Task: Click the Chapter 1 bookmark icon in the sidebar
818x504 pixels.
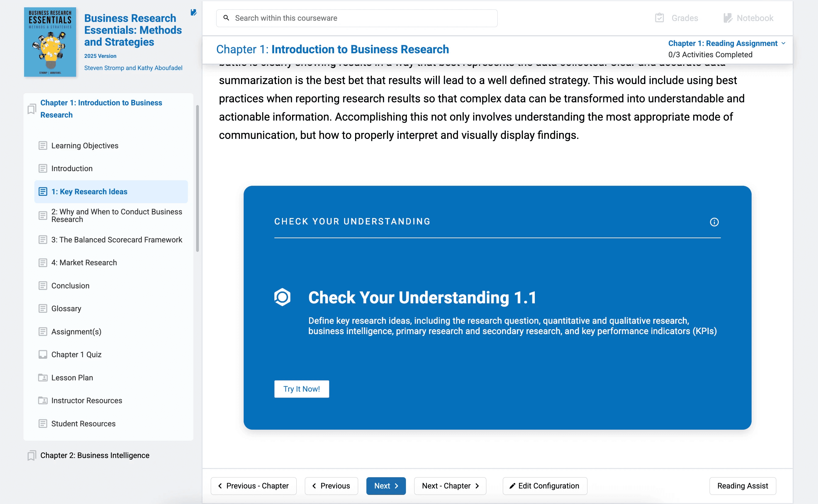Action: pos(32,109)
